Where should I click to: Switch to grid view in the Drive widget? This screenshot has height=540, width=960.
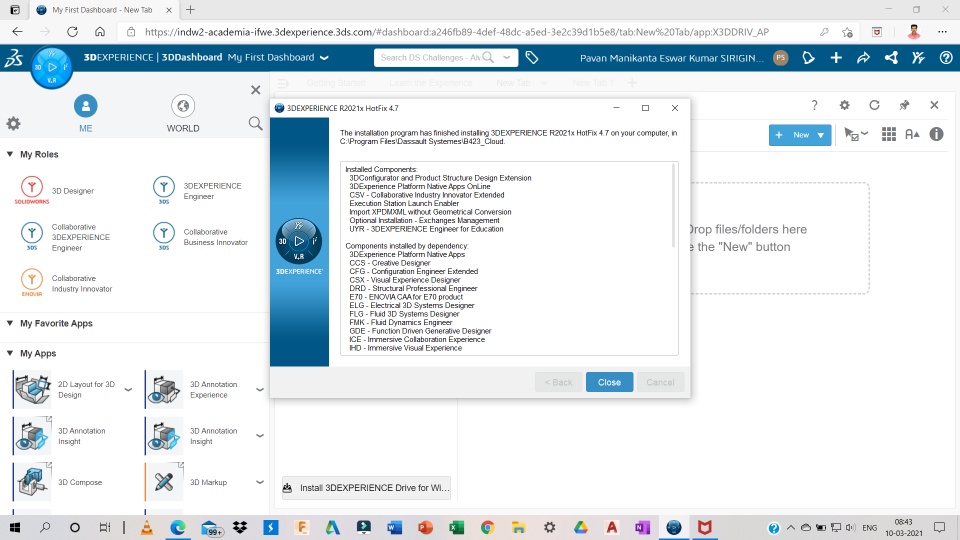tap(889, 135)
